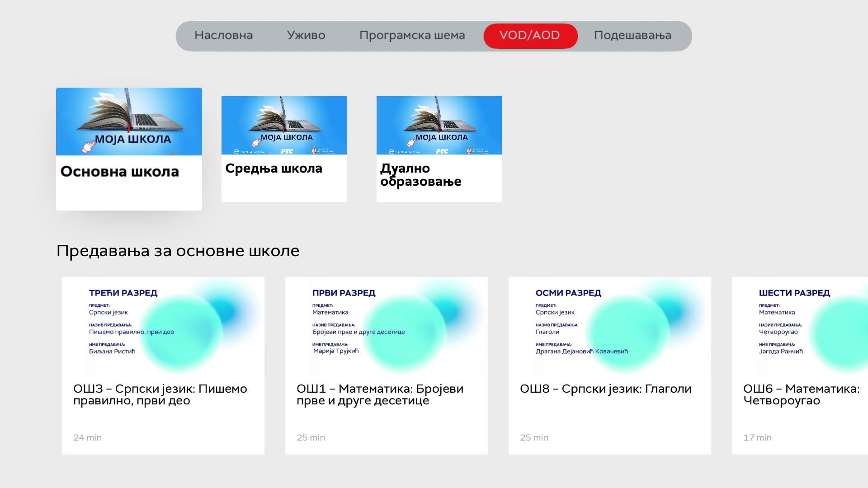Click the 24 min duration on ОШ3 card
This screenshot has width=868, height=488.
pos(87,438)
